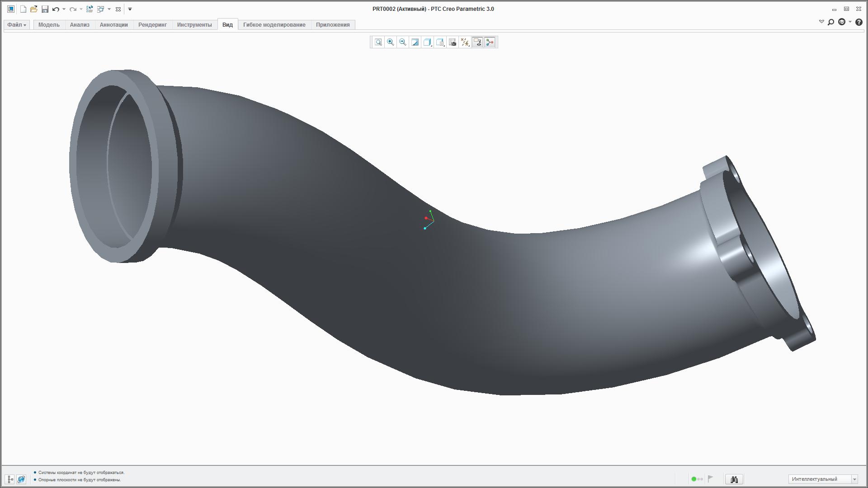868x488 pixels.
Task: Toggle the model tree panel icon
Action: point(10,479)
